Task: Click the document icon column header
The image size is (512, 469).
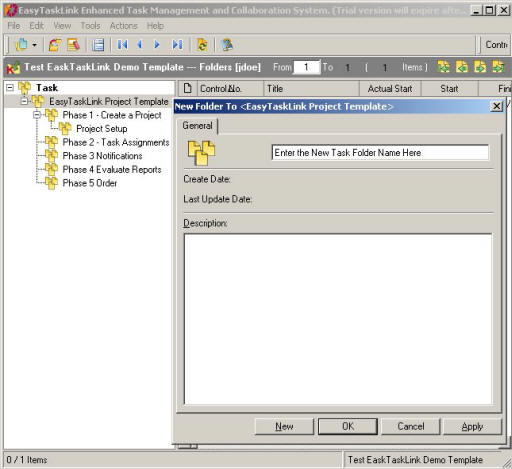Action: (188, 88)
